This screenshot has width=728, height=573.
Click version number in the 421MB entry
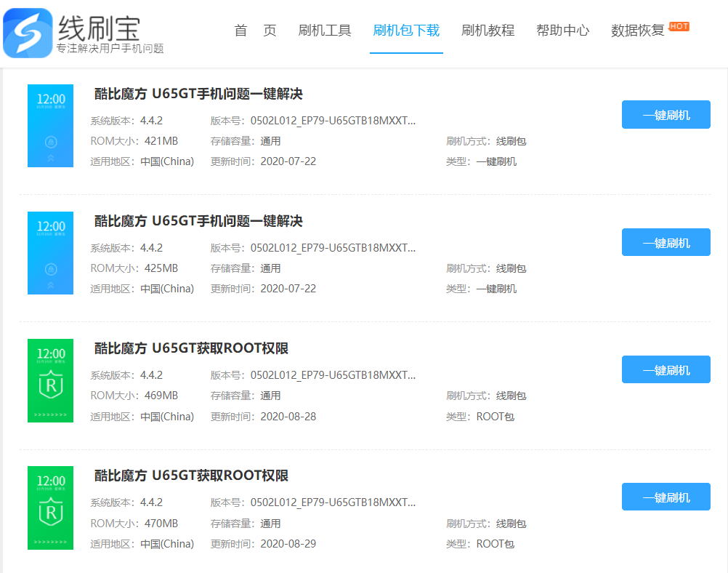(x=333, y=121)
